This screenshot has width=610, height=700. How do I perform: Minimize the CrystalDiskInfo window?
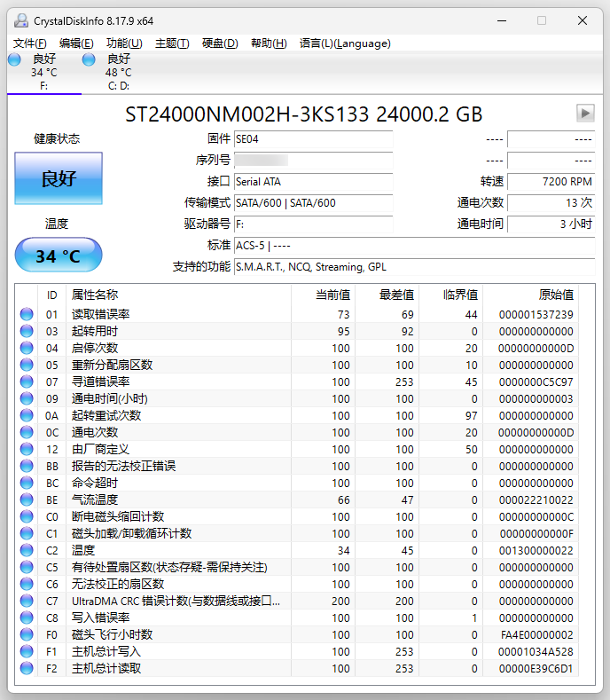click(x=502, y=20)
